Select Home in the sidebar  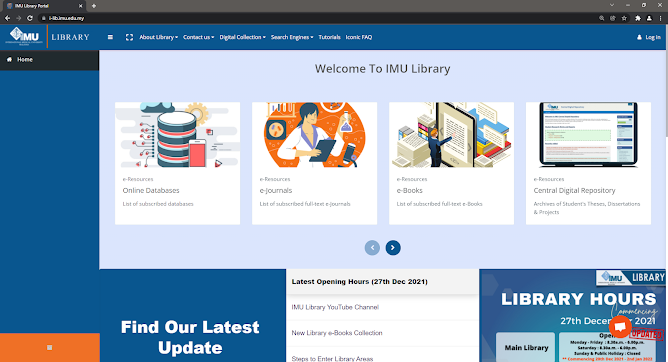pos(49,60)
